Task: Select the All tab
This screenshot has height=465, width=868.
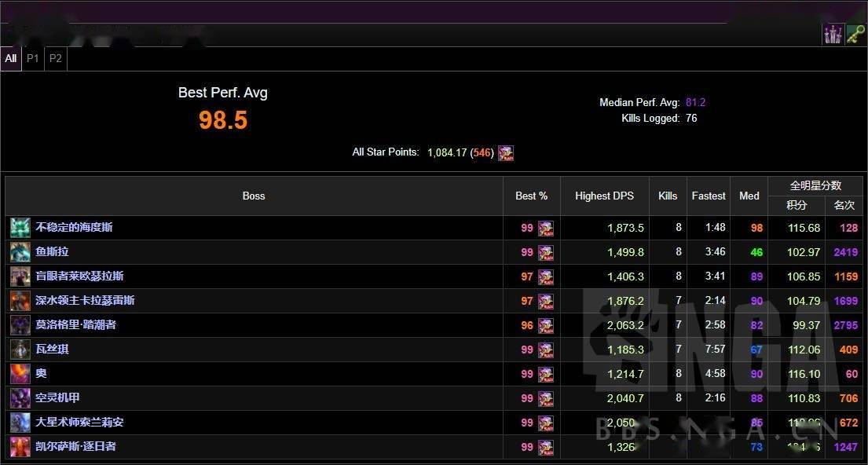Action: [11, 58]
